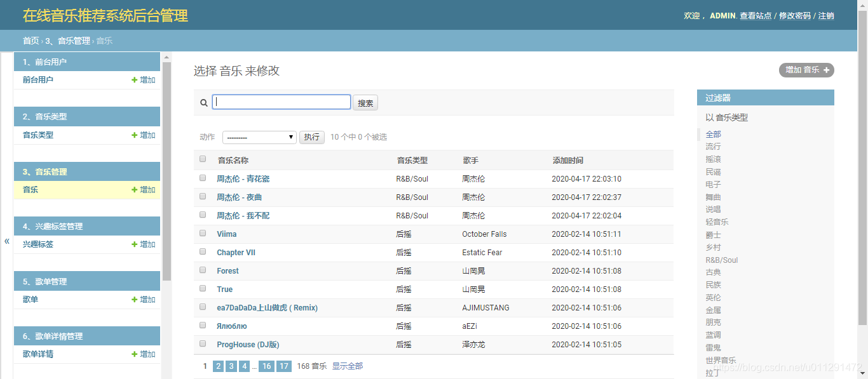
Task: Check the box for 周杰伦 - 夜曲
Action: [x=203, y=196]
